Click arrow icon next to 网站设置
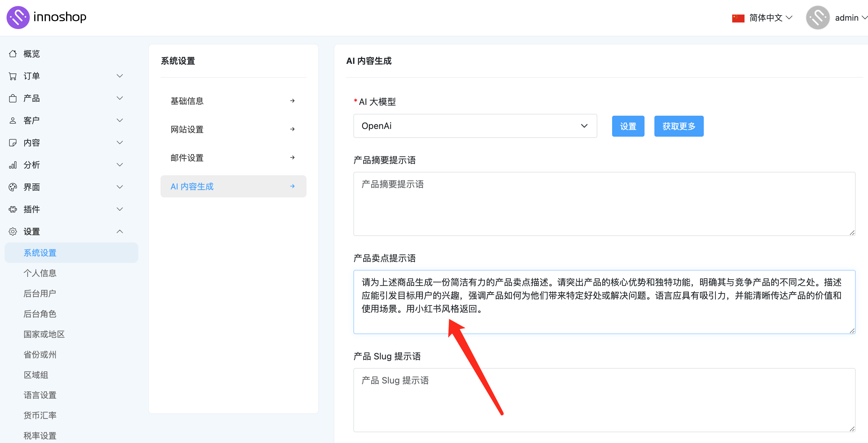Image resolution: width=868 pixels, height=443 pixels. [x=292, y=129]
